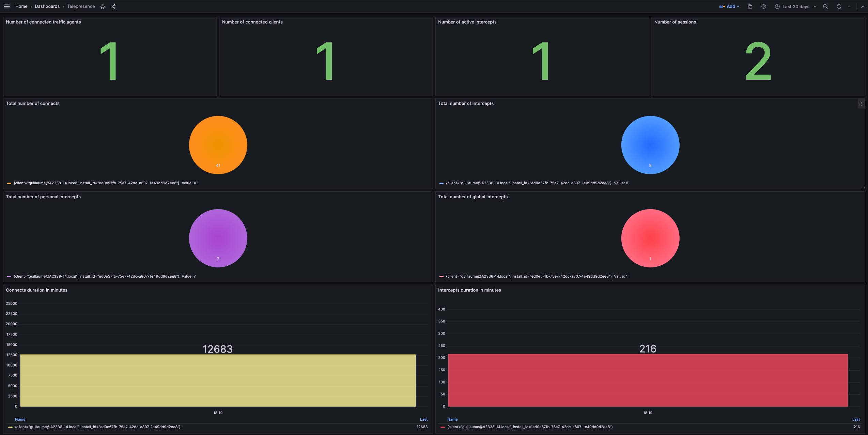Open the hamburger navigation menu
Viewport: 868px width, 435px height.
[x=6, y=6]
